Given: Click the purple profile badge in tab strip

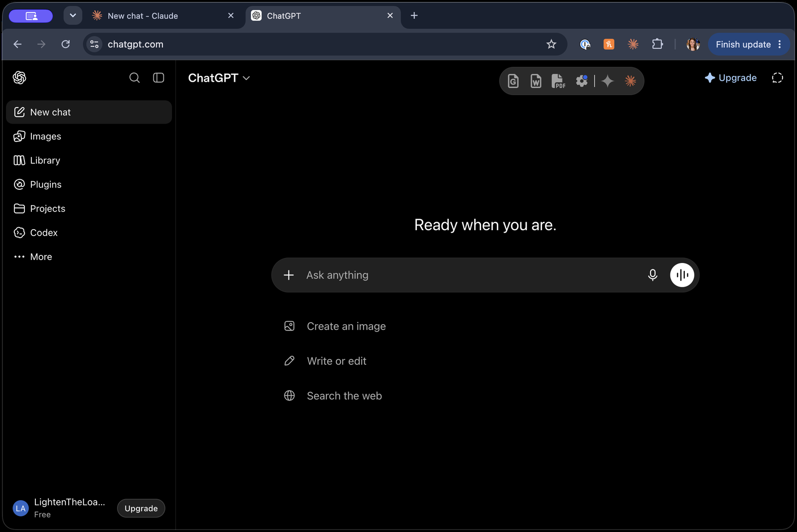Looking at the screenshot, I should coord(31,16).
